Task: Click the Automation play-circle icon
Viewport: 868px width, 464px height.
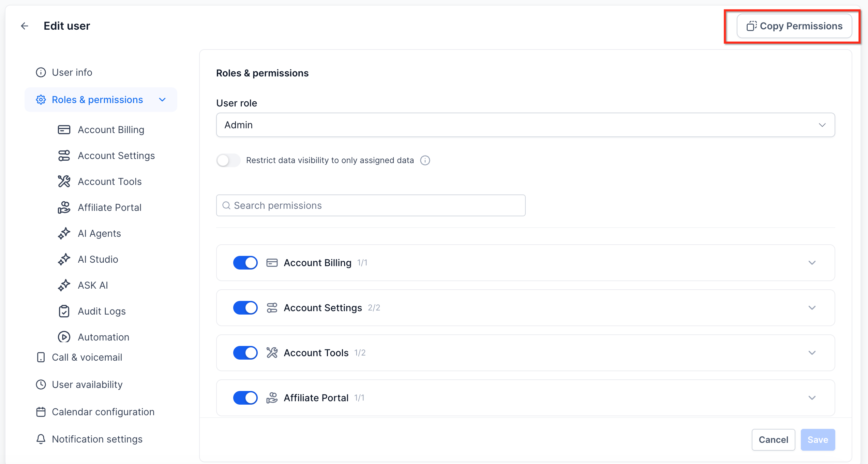Action: click(x=64, y=337)
